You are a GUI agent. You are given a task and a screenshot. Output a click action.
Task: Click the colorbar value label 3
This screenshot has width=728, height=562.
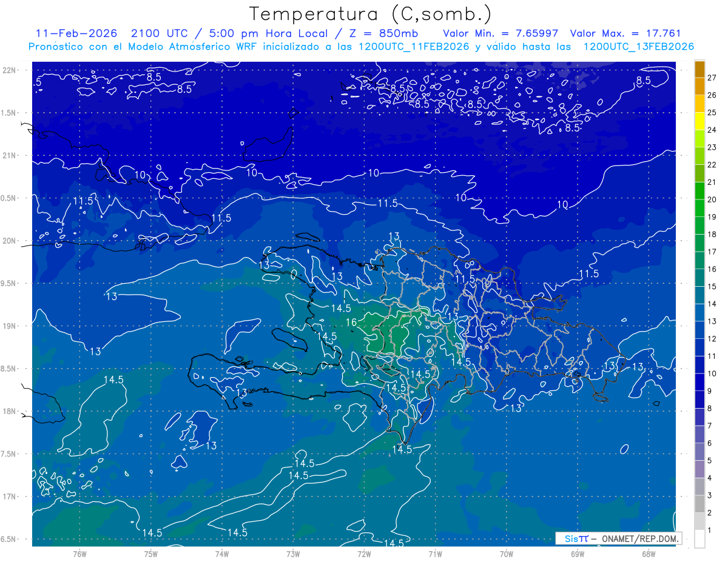(x=710, y=495)
